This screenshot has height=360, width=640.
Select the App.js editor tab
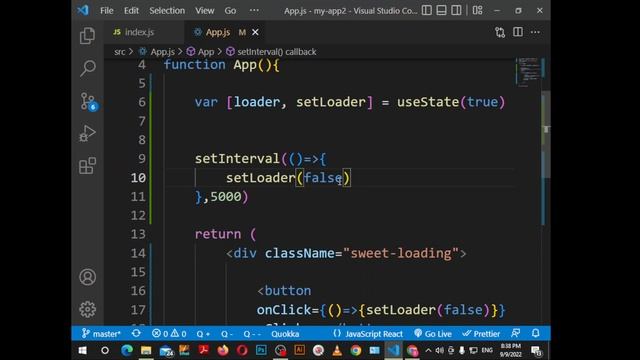click(x=218, y=32)
